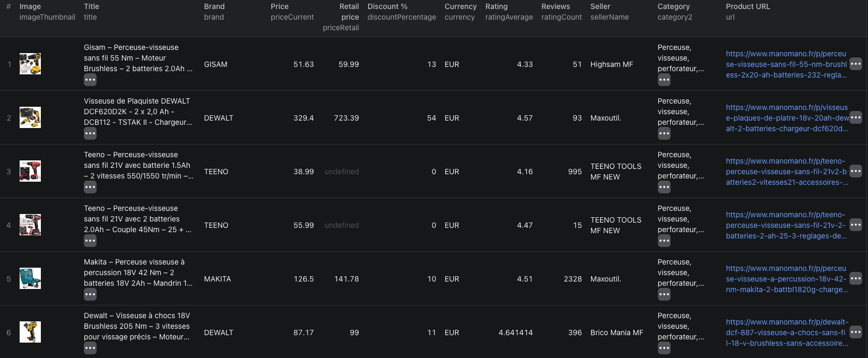This screenshot has width=868, height=358.
Task: Click the retail price cell 723.39
Action: coord(346,118)
